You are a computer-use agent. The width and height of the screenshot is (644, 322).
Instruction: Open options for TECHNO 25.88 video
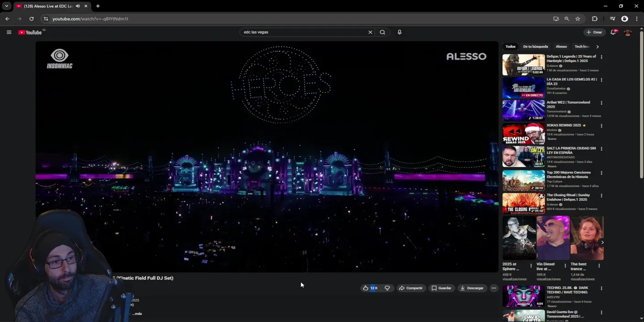(602, 288)
